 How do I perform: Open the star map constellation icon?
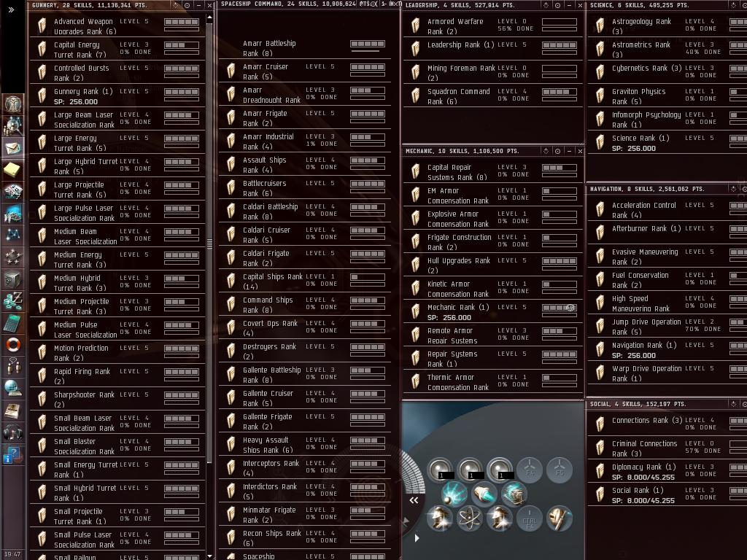13,236
